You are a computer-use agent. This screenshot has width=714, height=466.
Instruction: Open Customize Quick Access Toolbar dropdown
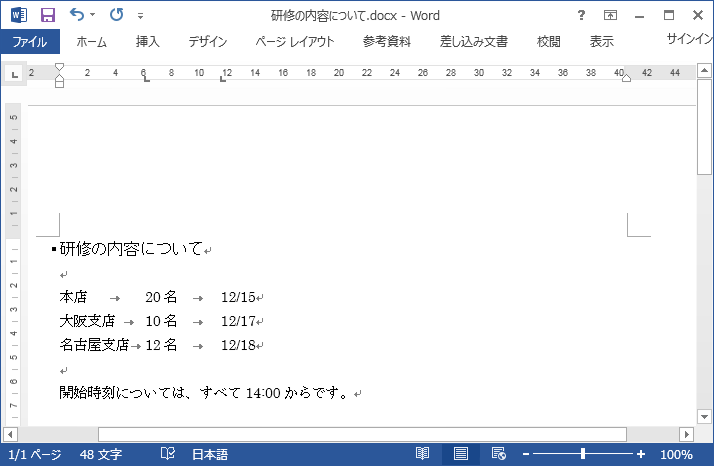[x=140, y=16]
